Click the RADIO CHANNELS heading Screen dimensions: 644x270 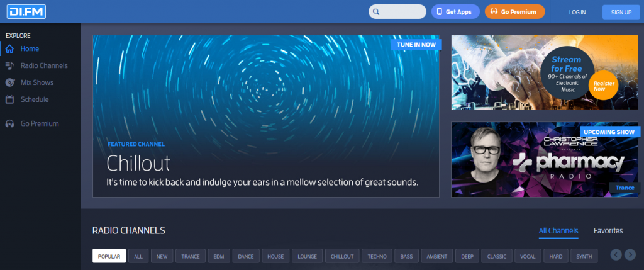pyautogui.click(x=129, y=230)
